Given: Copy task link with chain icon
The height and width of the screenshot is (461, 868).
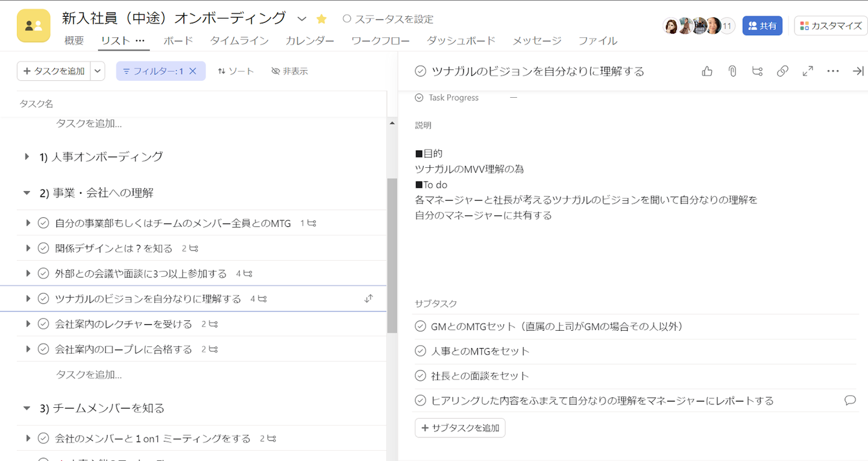Looking at the screenshot, I should click(782, 71).
